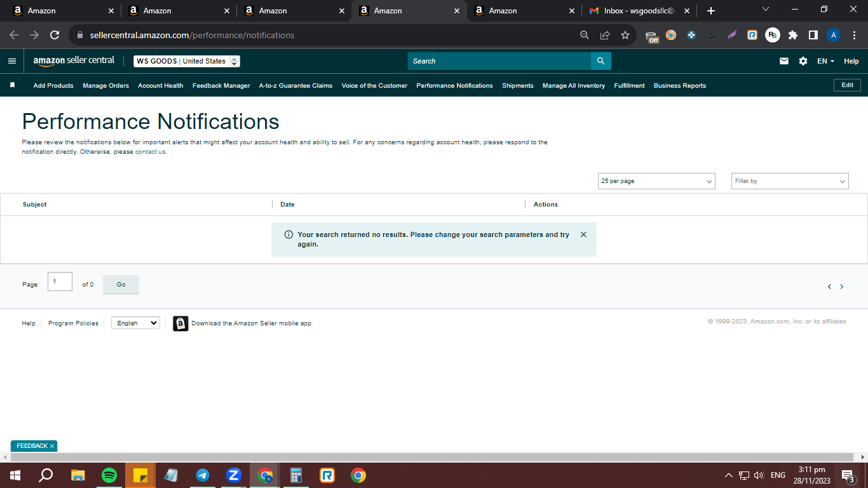Click the footer Help link
Screen dimensions: 868x488
[29, 323]
